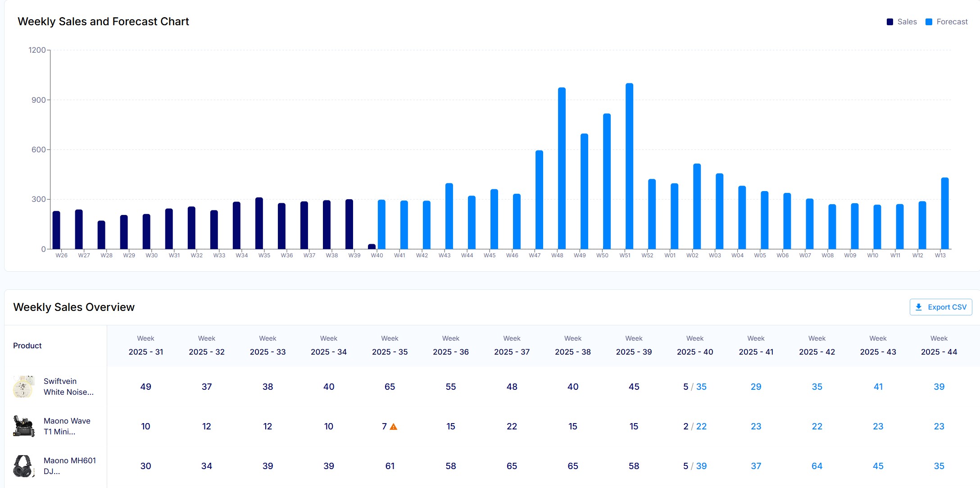980x488 pixels.
Task: Click the orange warning triangle icon
Action: point(393,426)
